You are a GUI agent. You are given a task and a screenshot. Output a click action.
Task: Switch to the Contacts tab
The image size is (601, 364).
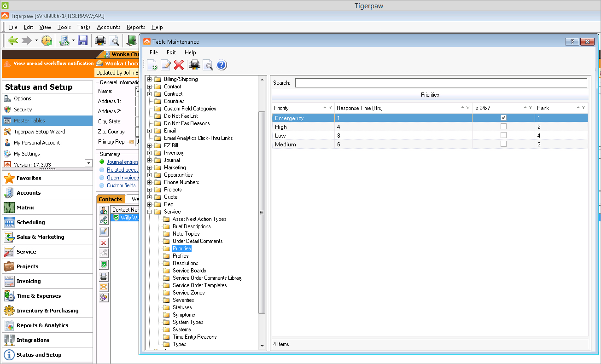(x=110, y=199)
